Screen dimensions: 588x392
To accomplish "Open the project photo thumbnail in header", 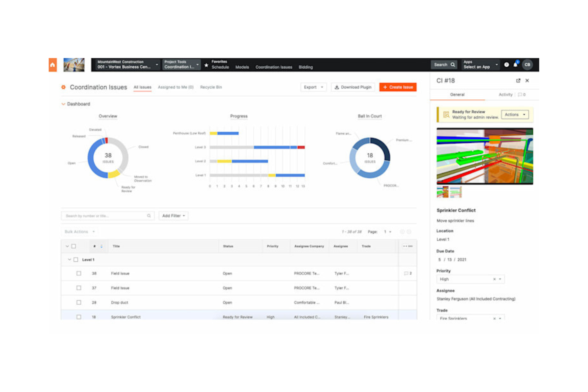I will (x=74, y=65).
